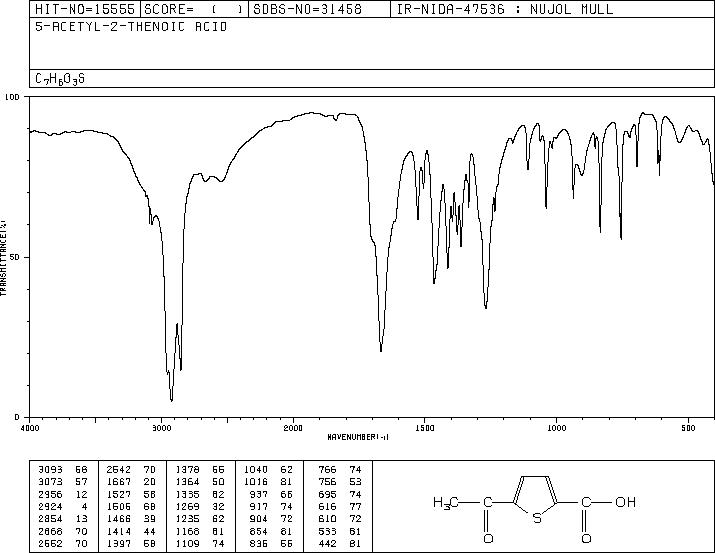Click the H3C methyl group in the structure
This screenshot has width=715, height=553.
point(446,503)
